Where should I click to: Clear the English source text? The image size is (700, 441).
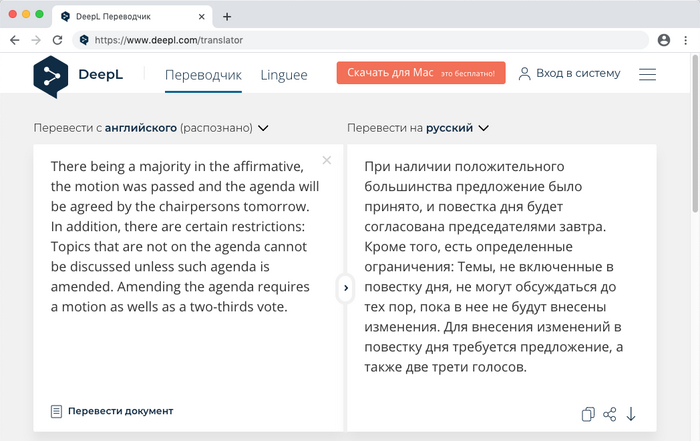[x=327, y=160]
